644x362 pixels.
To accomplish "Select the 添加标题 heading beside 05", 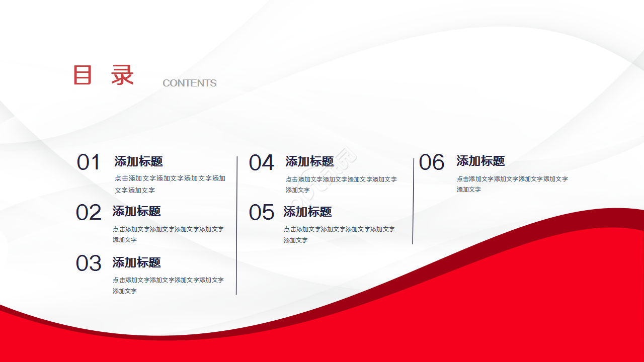I will point(307,212).
